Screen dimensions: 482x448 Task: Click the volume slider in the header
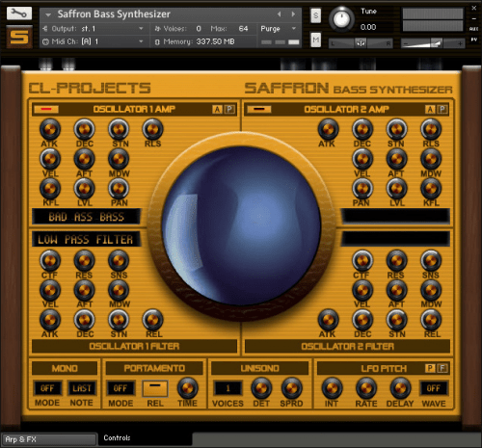click(x=433, y=43)
